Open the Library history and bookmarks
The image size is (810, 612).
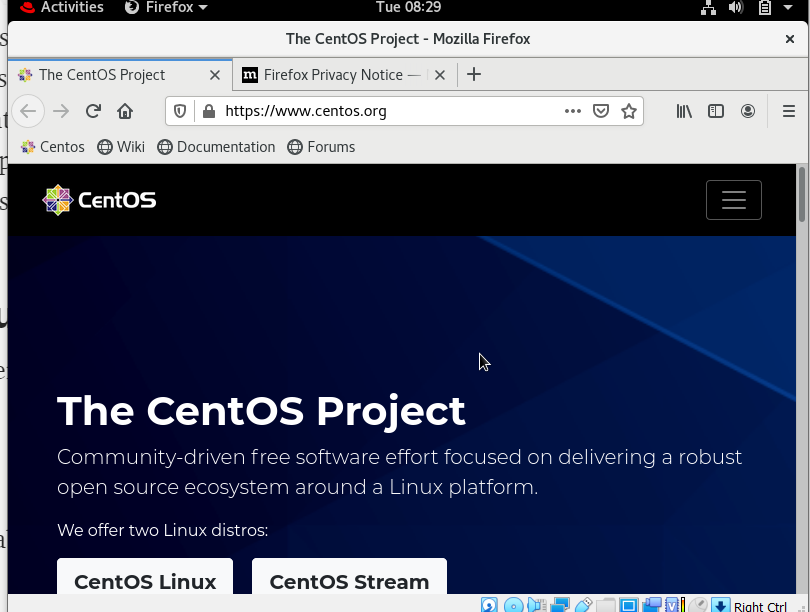(x=684, y=111)
